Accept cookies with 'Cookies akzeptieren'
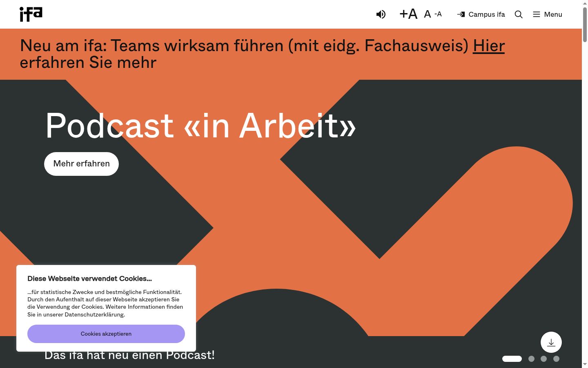Screen dimensions: 588x368 pyautogui.click(x=106, y=334)
